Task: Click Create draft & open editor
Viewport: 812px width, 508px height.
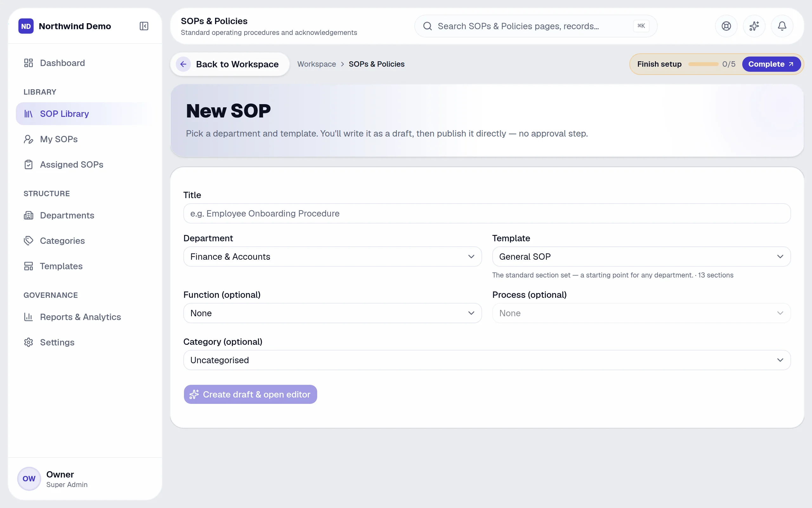Action: coord(250,394)
